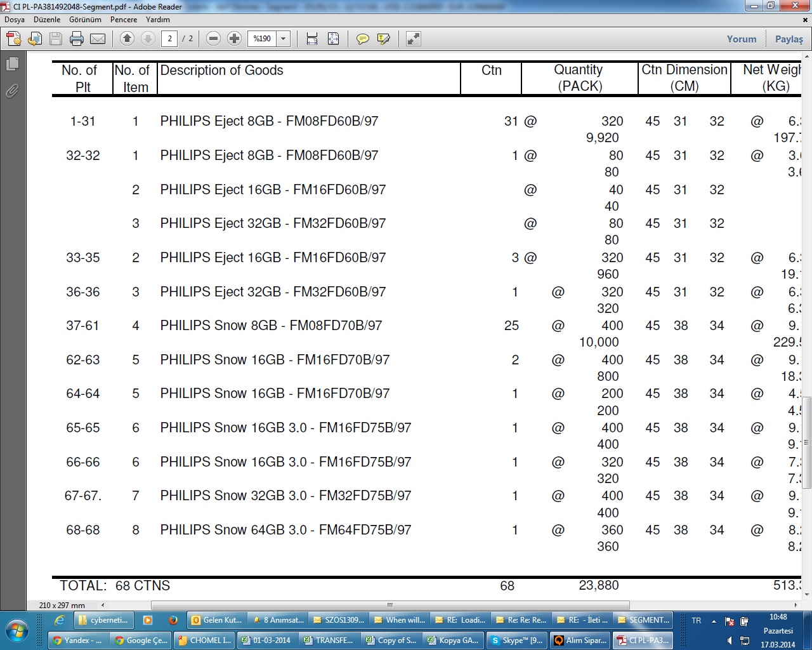
Task: Switch to Gelen Kutusu Outlook taskbar button
Action: point(217,620)
